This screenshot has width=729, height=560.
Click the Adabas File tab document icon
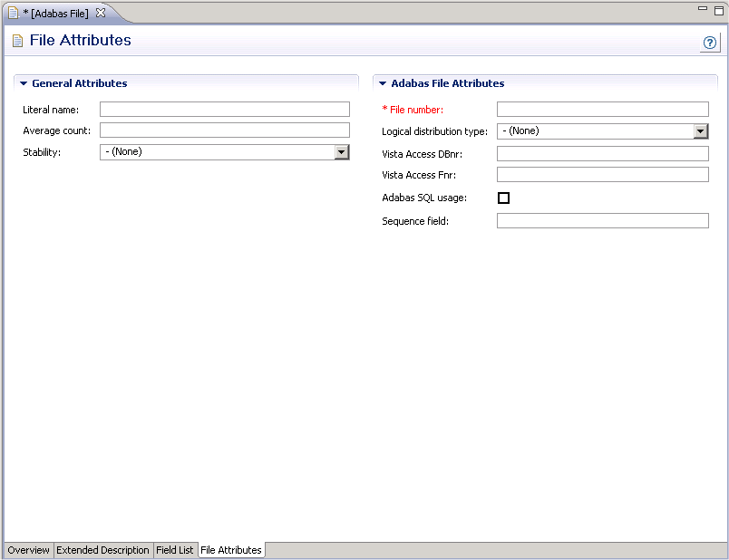coord(13,13)
